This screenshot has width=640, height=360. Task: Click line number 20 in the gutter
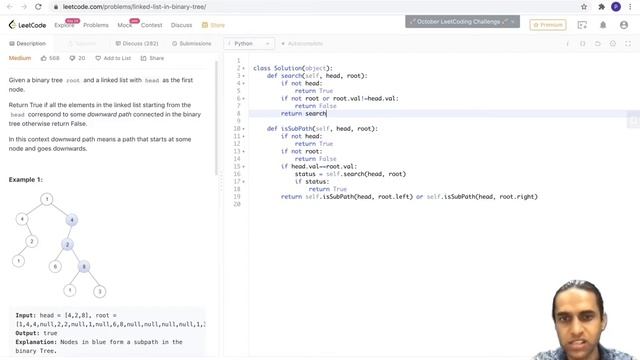237,204
